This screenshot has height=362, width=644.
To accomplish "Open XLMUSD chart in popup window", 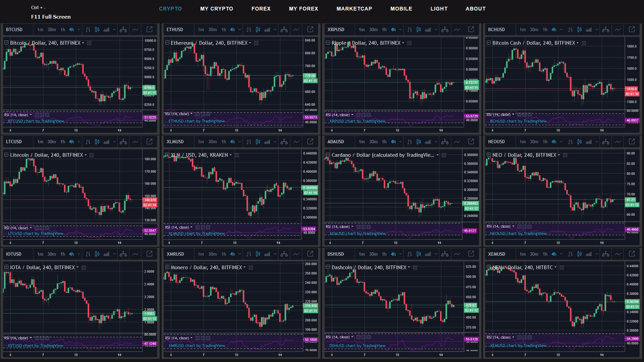I will (310, 142).
